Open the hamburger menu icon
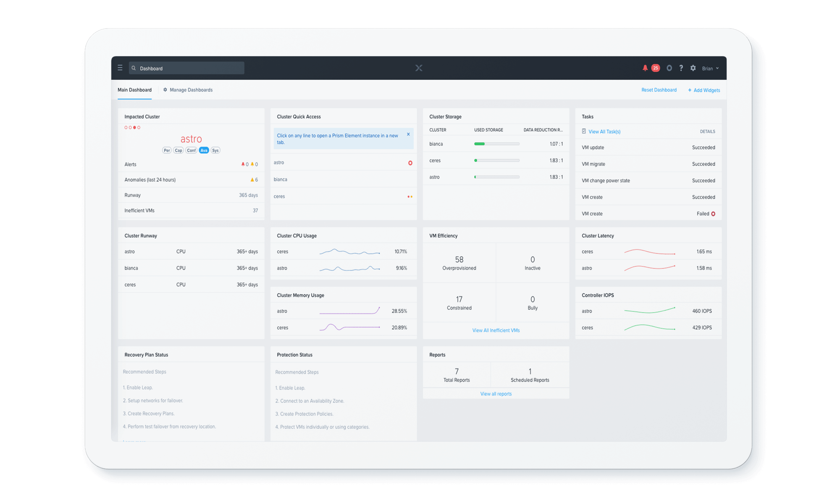Image resolution: width=840 pixels, height=504 pixels. click(120, 68)
